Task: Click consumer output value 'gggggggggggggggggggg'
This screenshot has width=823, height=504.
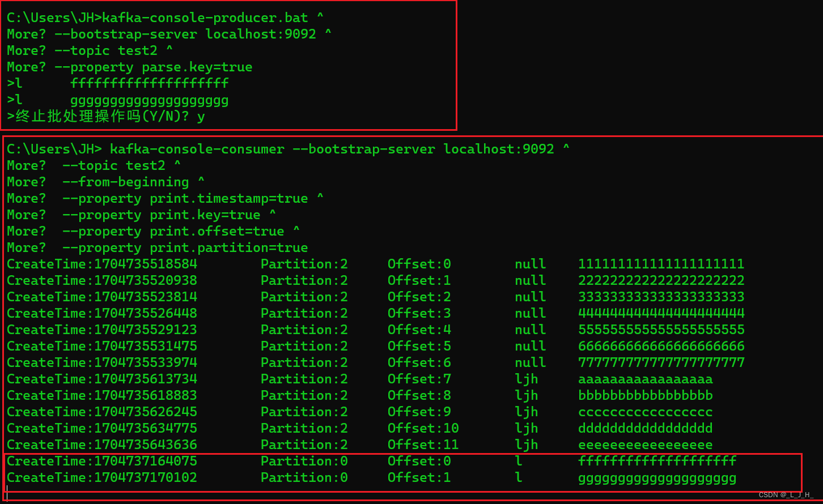Action: coord(657,479)
